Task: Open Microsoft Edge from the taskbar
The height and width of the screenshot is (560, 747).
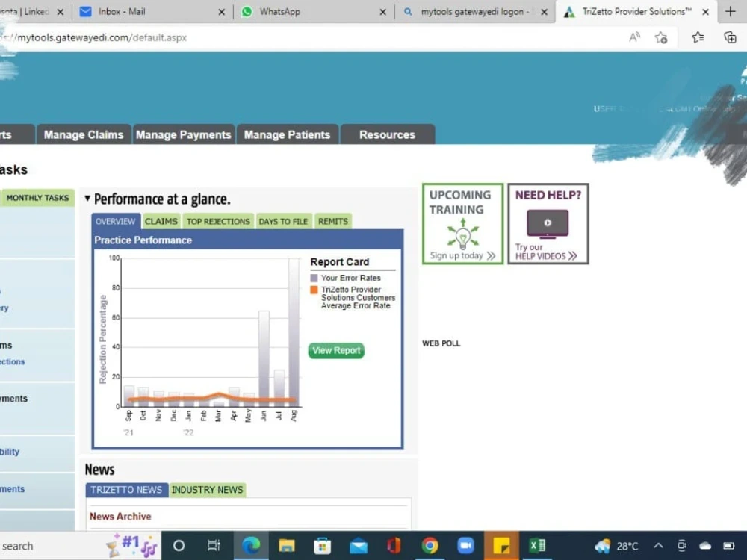Action: click(250, 546)
